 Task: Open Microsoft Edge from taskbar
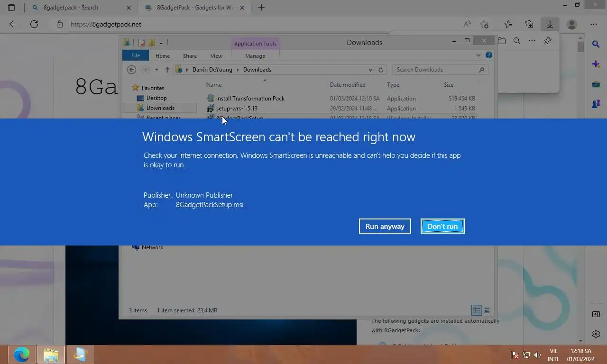coord(22,355)
